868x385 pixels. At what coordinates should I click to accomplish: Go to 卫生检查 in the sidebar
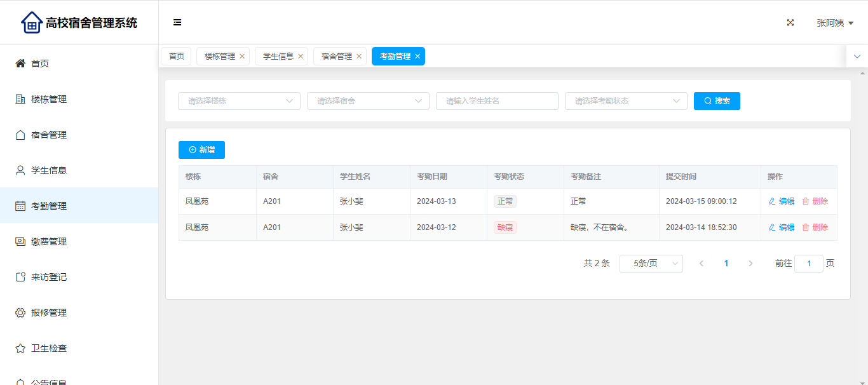click(49, 348)
